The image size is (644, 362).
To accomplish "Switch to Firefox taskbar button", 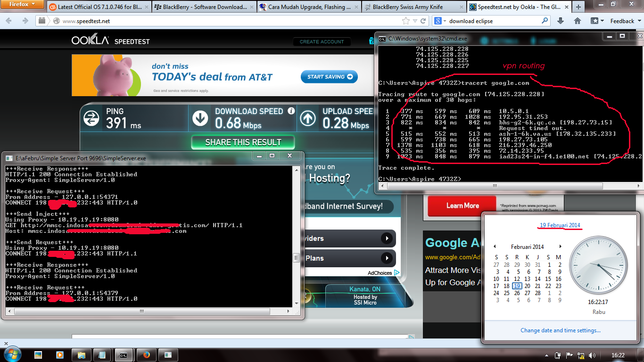I will click(x=146, y=355).
